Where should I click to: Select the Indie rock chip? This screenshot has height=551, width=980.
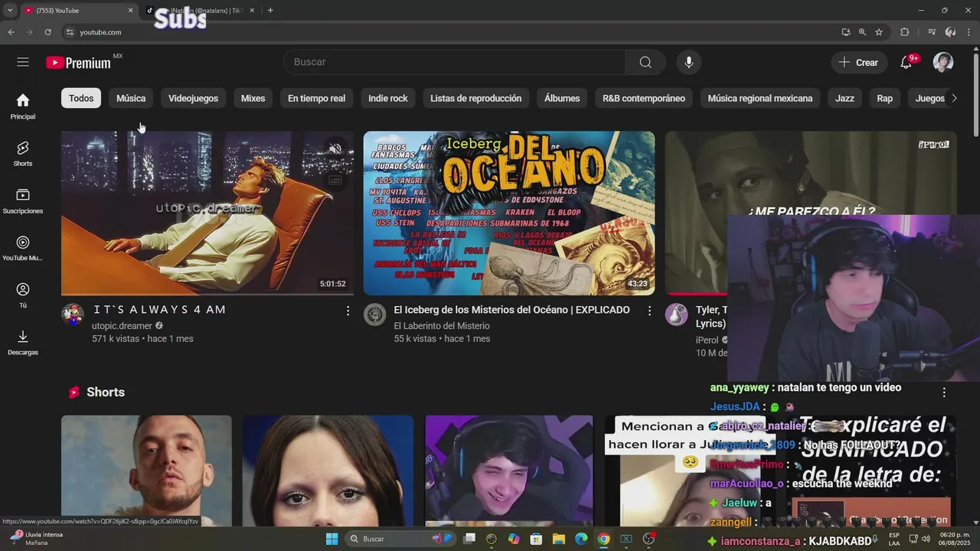388,98
